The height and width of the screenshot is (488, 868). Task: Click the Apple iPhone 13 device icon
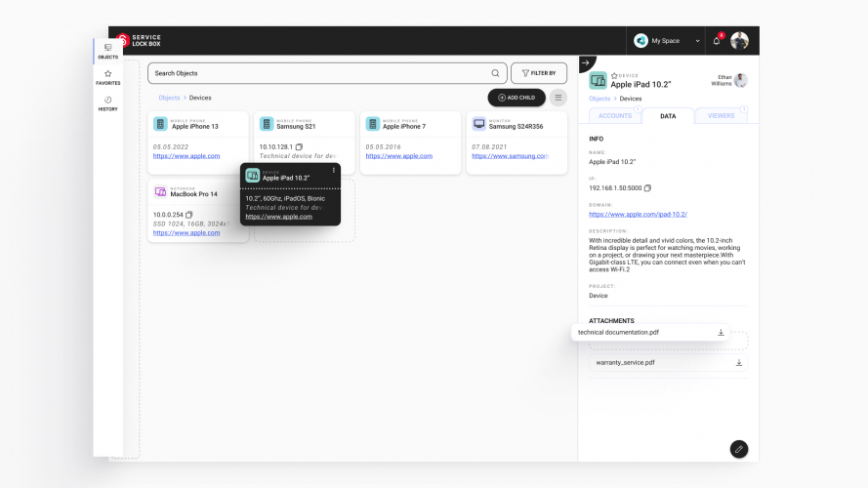pyautogui.click(x=160, y=124)
